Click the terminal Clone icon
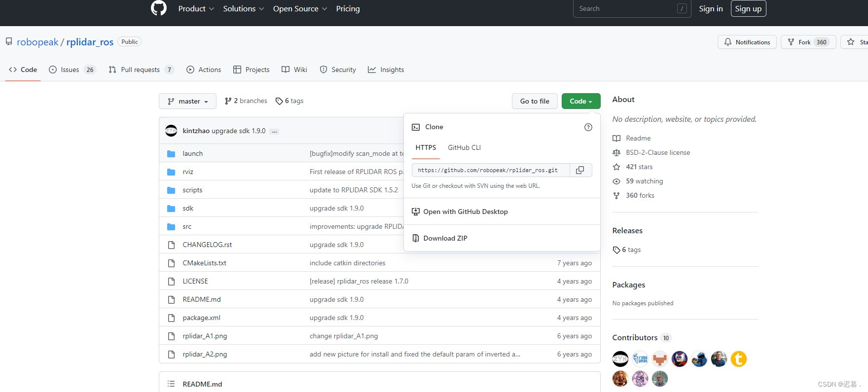The image size is (868, 392). (x=416, y=127)
